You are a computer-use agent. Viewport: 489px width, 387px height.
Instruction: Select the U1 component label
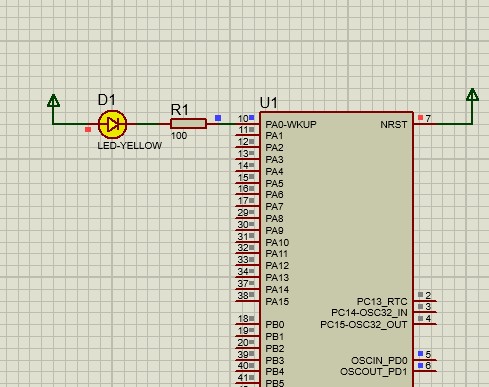coord(268,103)
